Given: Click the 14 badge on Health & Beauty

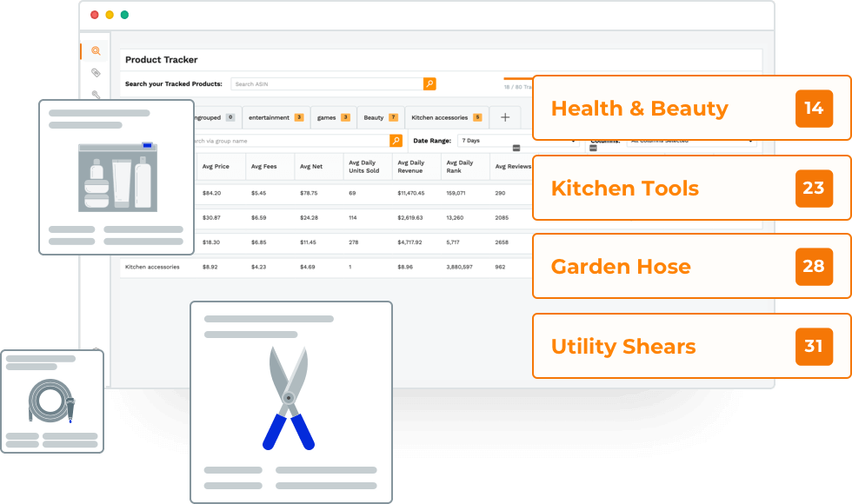Looking at the screenshot, I should point(814,108).
